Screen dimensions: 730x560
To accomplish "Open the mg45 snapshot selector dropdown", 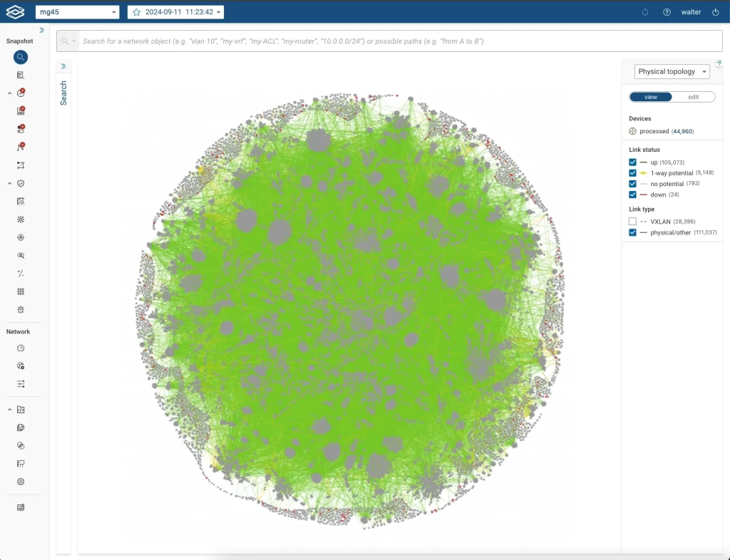I will (77, 11).
